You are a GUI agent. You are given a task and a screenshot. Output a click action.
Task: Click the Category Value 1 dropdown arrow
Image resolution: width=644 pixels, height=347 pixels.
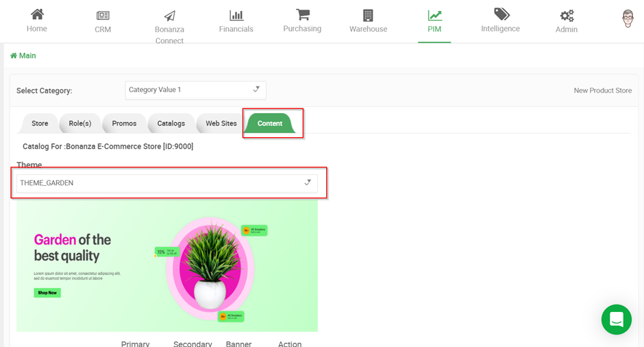pos(256,89)
